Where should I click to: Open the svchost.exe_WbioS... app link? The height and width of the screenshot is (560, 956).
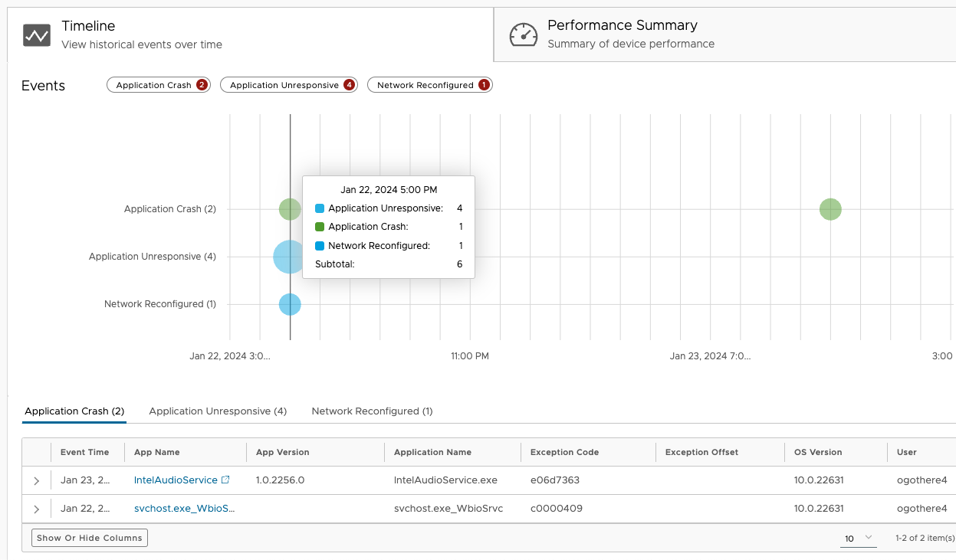coord(184,509)
